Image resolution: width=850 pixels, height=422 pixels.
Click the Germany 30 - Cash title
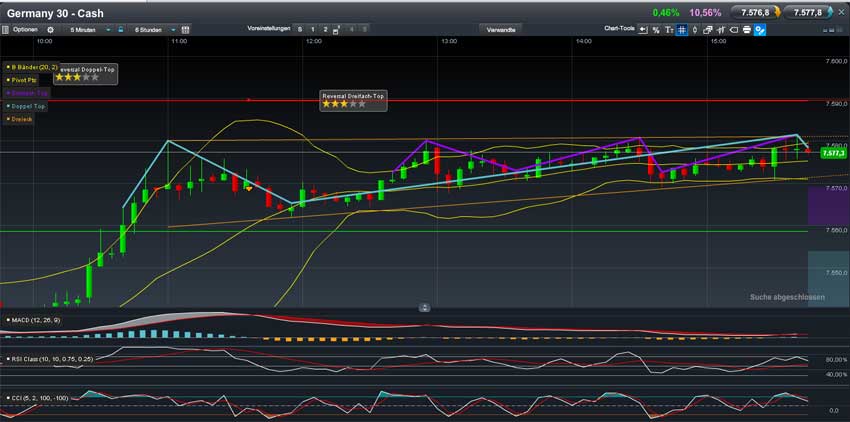pos(55,13)
